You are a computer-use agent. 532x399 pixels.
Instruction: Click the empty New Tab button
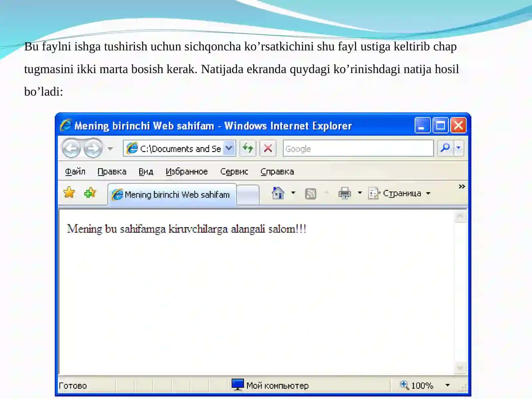pos(248,195)
